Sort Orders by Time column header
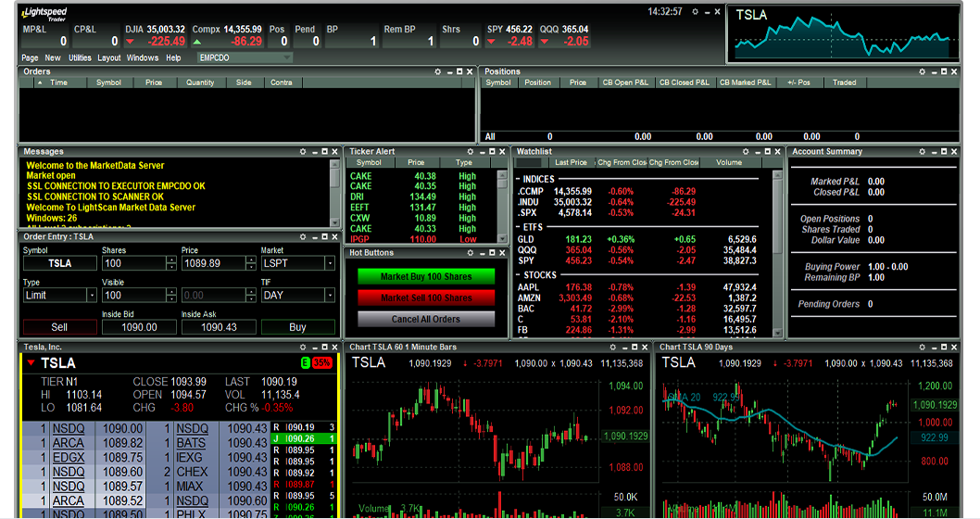The height and width of the screenshot is (519, 980). [58, 82]
